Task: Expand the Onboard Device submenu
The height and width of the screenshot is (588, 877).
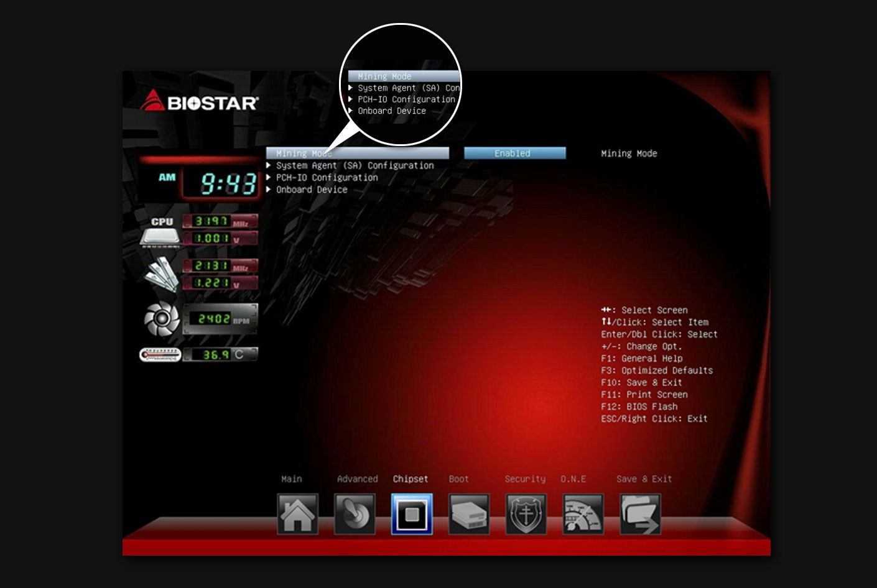Action: click(x=311, y=190)
